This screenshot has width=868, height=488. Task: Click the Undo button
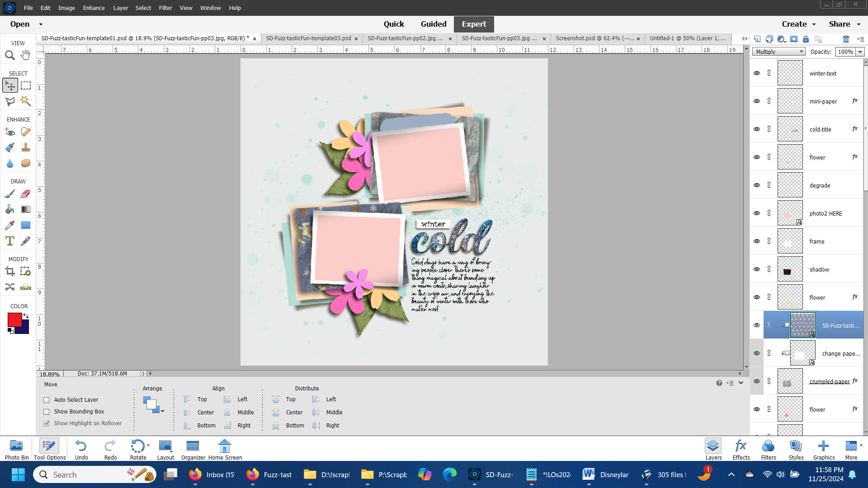tap(81, 449)
